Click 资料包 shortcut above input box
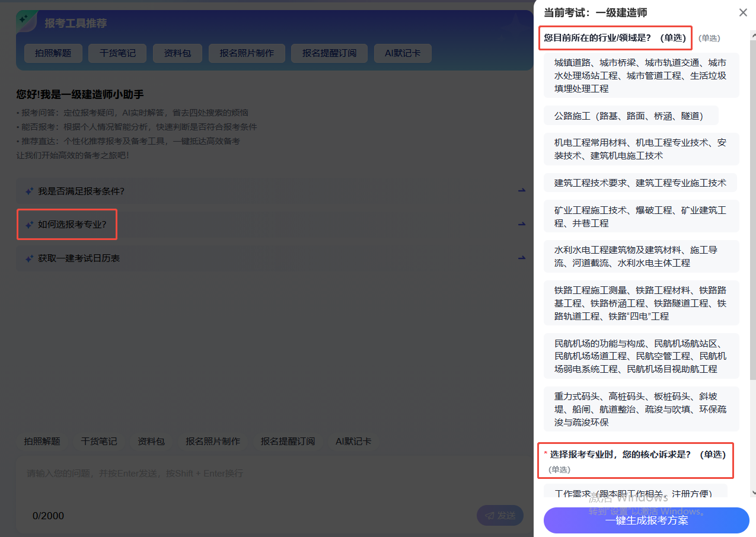756x537 pixels. 151,441
